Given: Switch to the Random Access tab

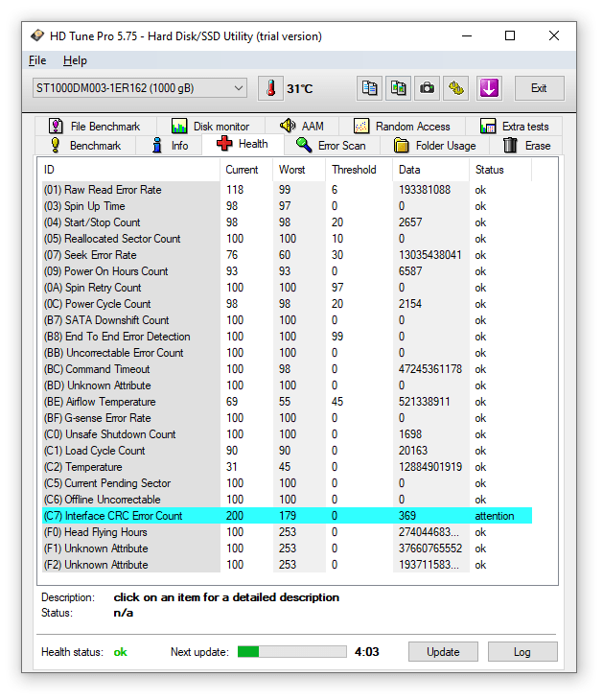Looking at the screenshot, I should click(x=402, y=127).
